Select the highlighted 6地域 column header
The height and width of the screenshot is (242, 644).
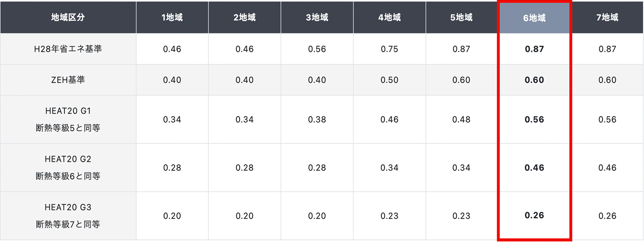(534, 18)
